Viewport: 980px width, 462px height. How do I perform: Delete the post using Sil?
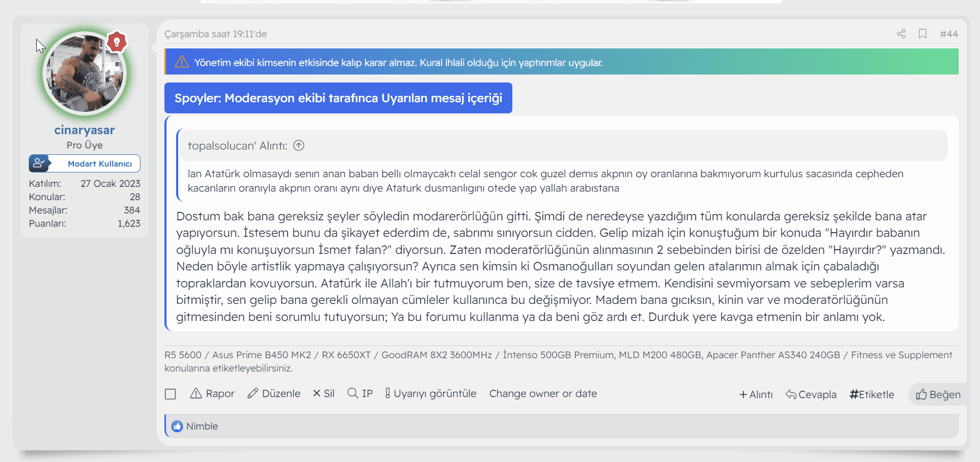coord(323,394)
